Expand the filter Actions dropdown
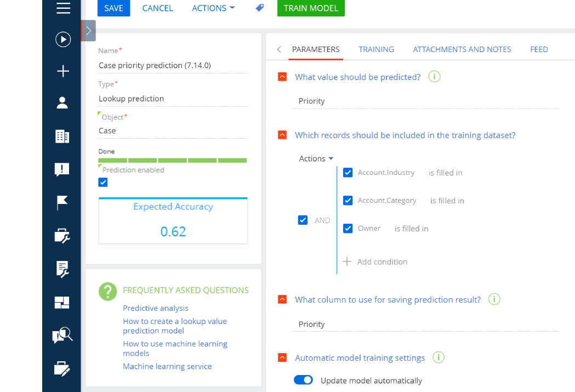 click(x=316, y=158)
